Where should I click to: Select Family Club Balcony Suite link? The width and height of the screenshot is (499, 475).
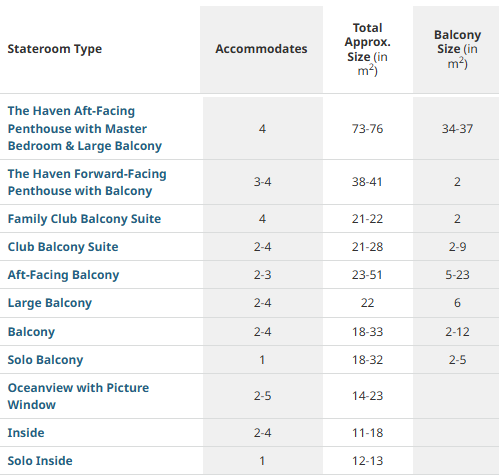(84, 219)
